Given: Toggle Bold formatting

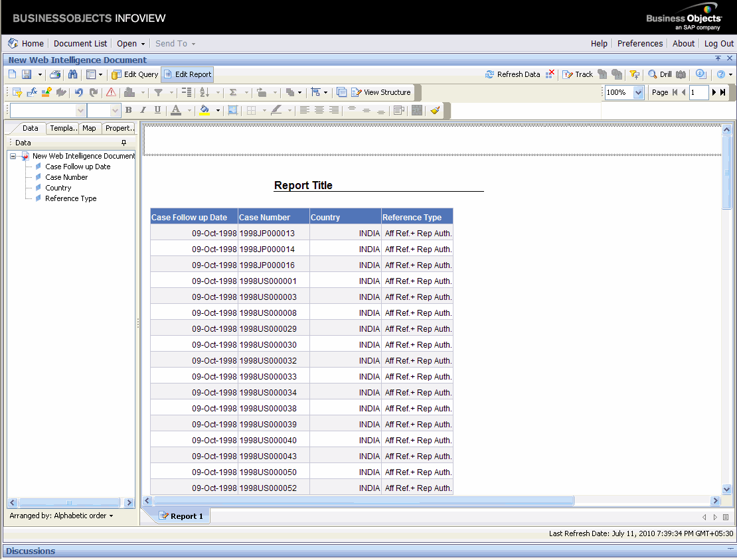Looking at the screenshot, I should pos(128,110).
